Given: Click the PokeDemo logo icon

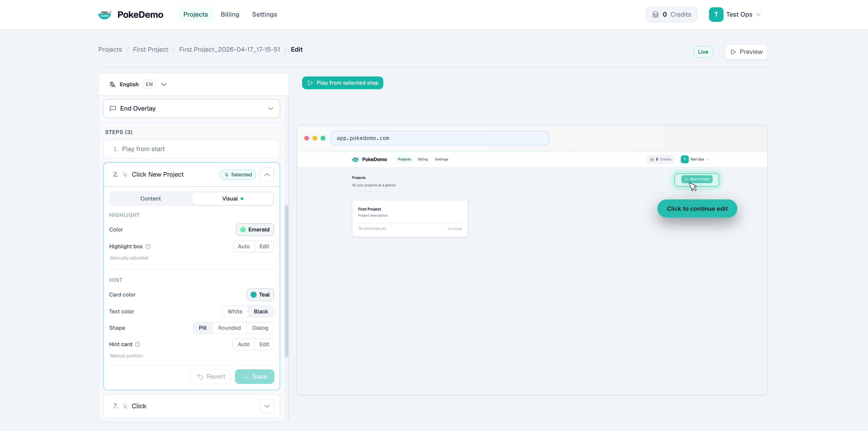Looking at the screenshot, I should pyautogui.click(x=105, y=15).
